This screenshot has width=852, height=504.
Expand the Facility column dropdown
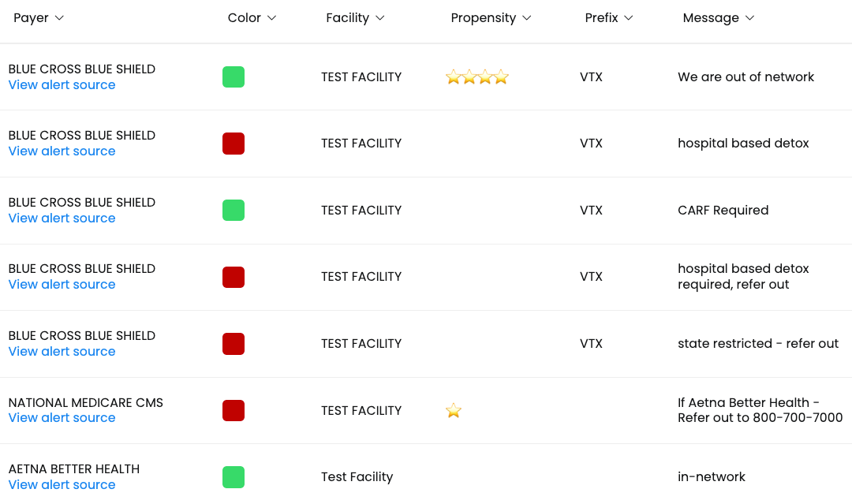pyautogui.click(x=379, y=18)
